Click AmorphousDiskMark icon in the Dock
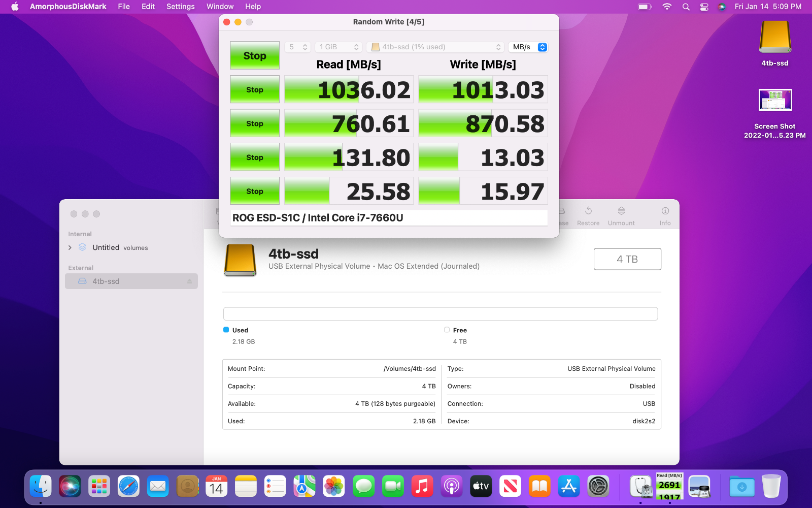This screenshot has height=508, width=812. tap(670, 487)
